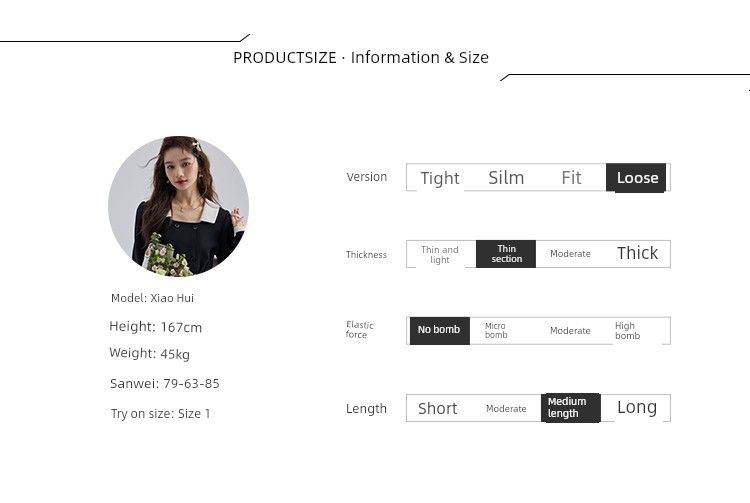Screen dimensions: 750x503
Task: Select the Tight version option
Action: [439, 178]
